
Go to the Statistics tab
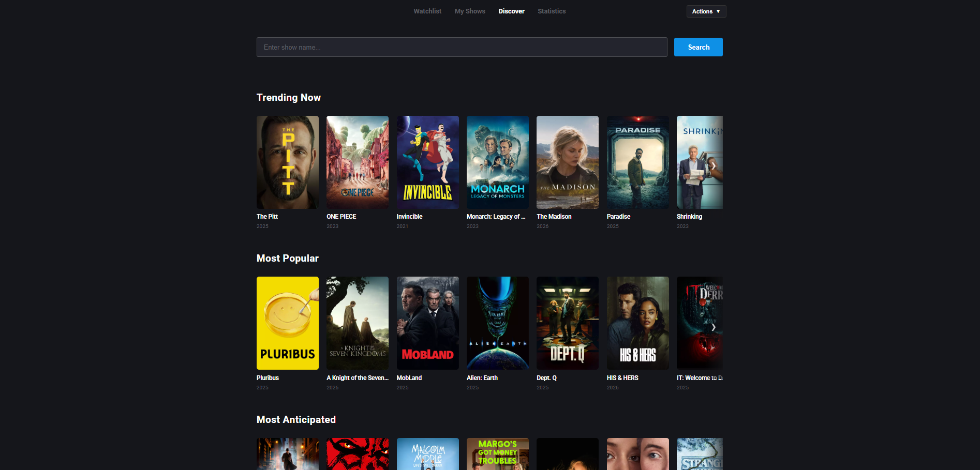click(x=552, y=11)
